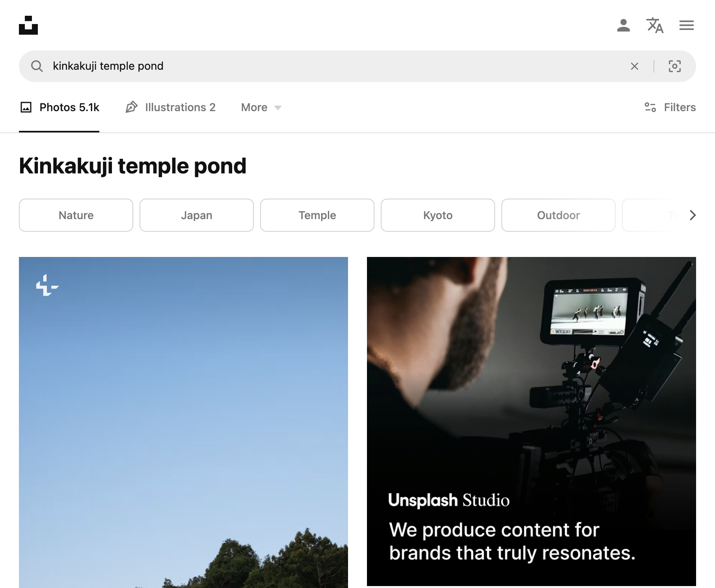The image size is (715, 588).
Task: Open the Filters panel
Action: pos(670,107)
